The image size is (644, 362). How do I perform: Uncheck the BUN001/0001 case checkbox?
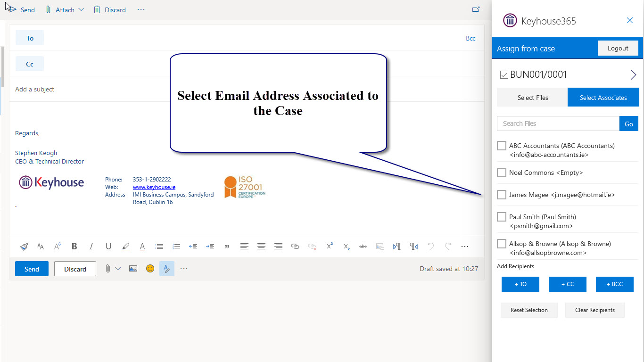[x=504, y=75]
